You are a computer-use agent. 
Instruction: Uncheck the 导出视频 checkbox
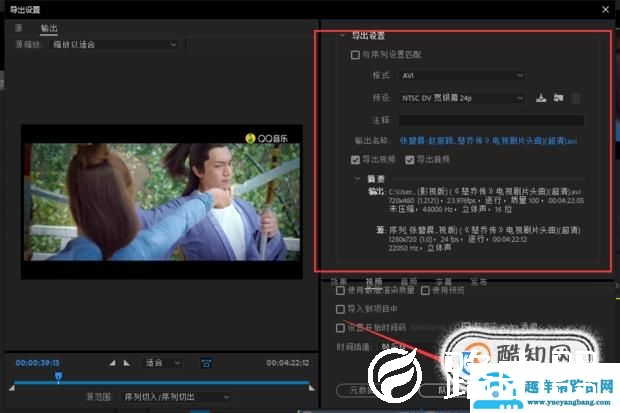coord(355,159)
